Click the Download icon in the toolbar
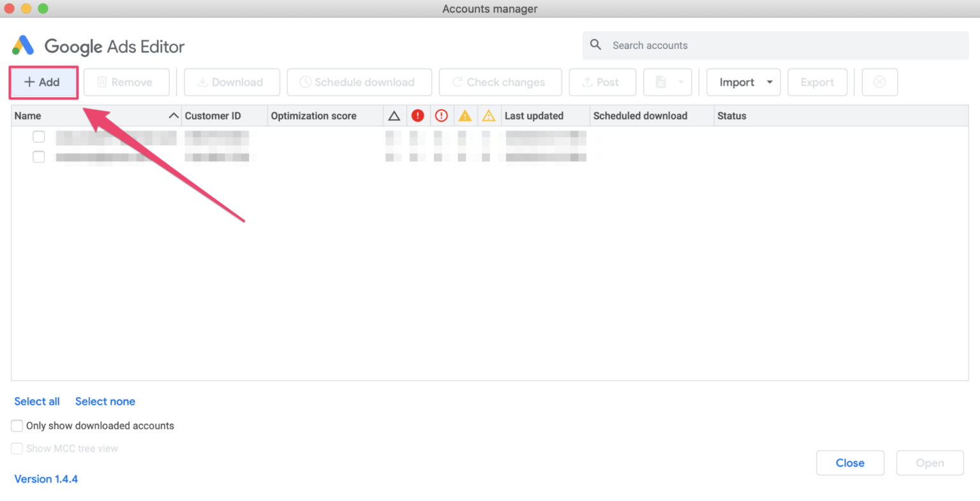Viewport: 980px width, 501px height. (x=202, y=82)
